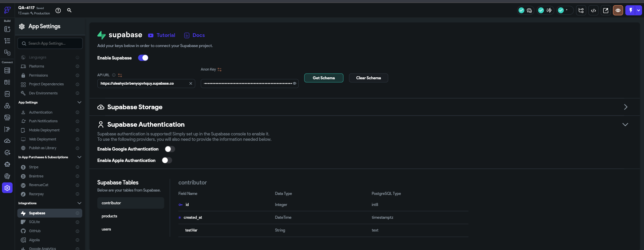Collapse the App Settings section chevron
This screenshot has height=250, width=644.
[80, 102]
